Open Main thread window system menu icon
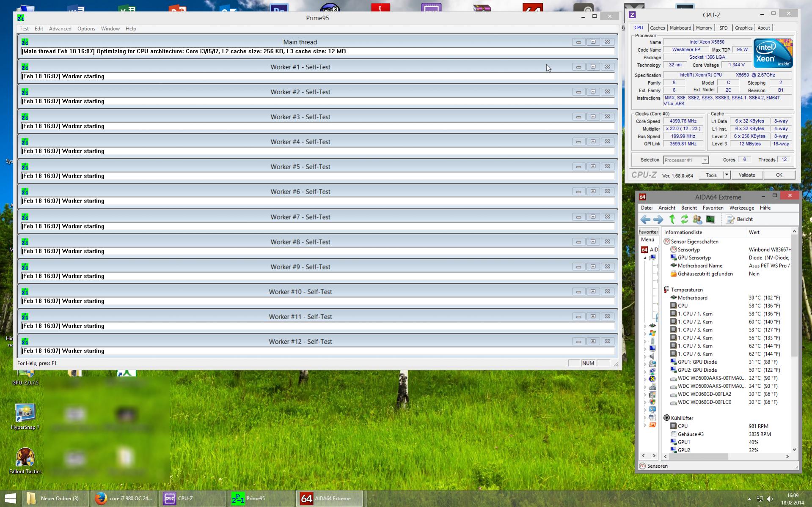812x507 pixels. (x=25, y=42)
